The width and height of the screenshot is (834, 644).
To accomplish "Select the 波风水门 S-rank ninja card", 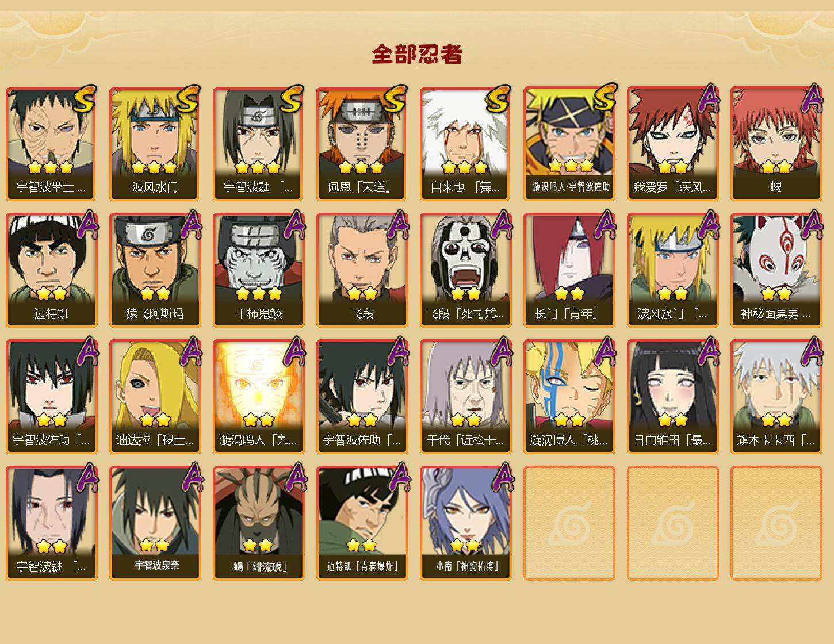I will point(155,144).
